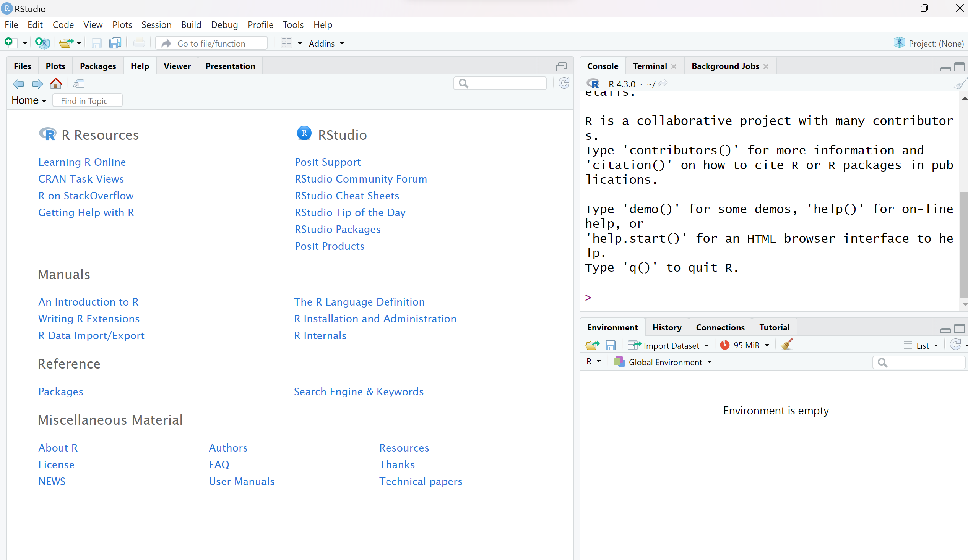Click the workspace panes grid icon
The width and height of the screenshot is (968, 560).
click(x=287, y=43)
